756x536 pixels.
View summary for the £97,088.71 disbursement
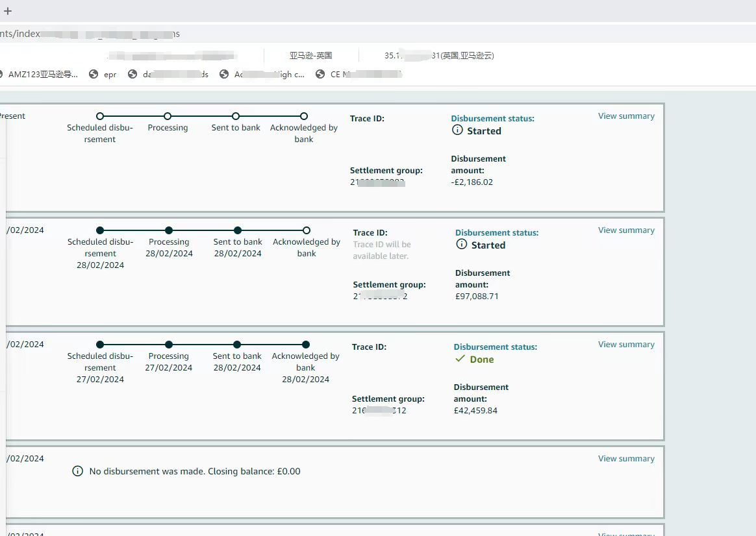coord(626,230)
